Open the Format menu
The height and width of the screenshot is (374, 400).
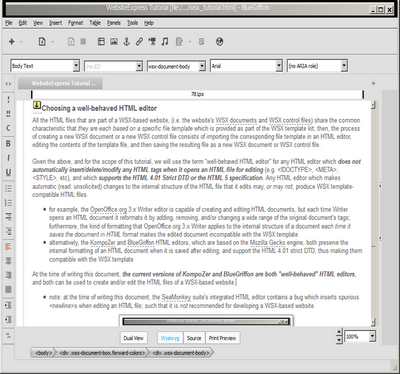point(75,23)
